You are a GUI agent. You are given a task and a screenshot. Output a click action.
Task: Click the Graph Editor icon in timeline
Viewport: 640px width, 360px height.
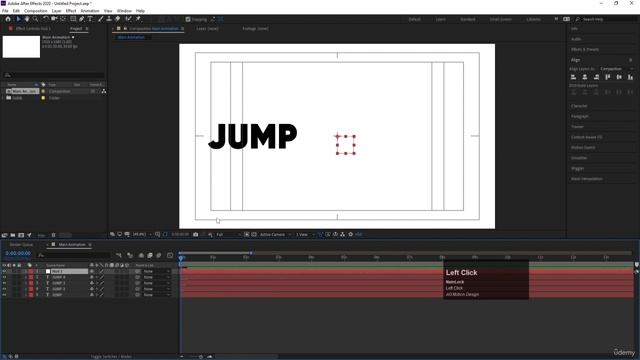coord(170,255)
